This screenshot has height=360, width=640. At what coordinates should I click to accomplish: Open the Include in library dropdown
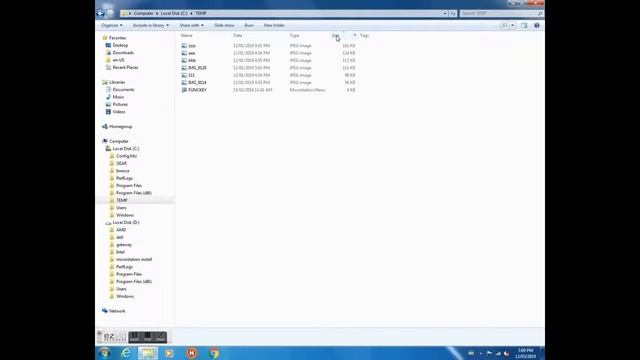click(151, 25)
